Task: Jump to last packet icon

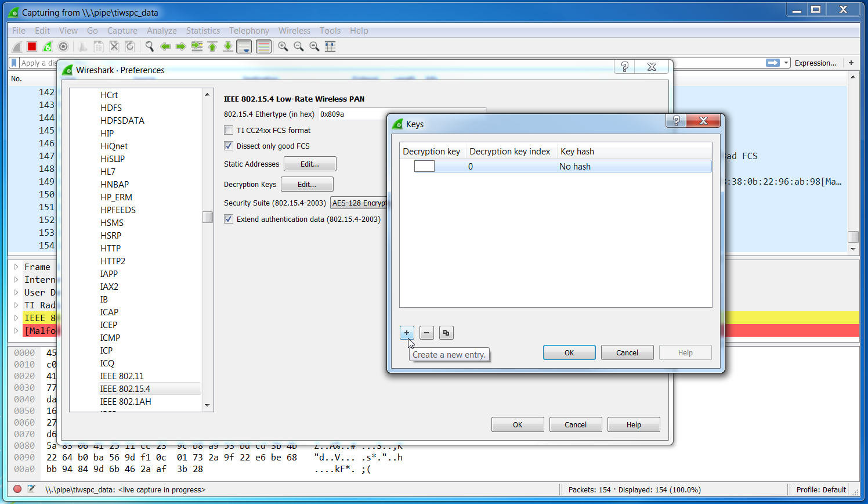Action: coord(228,46)
